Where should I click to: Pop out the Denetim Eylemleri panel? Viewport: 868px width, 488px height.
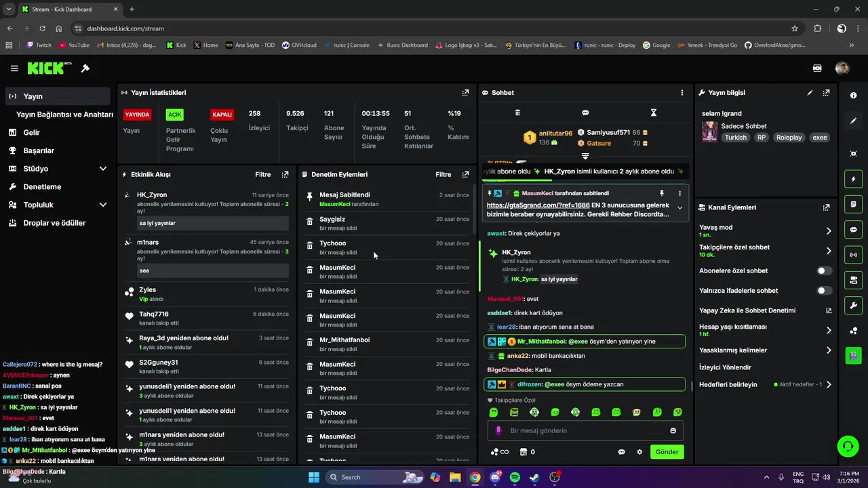[x=465, y=174]
